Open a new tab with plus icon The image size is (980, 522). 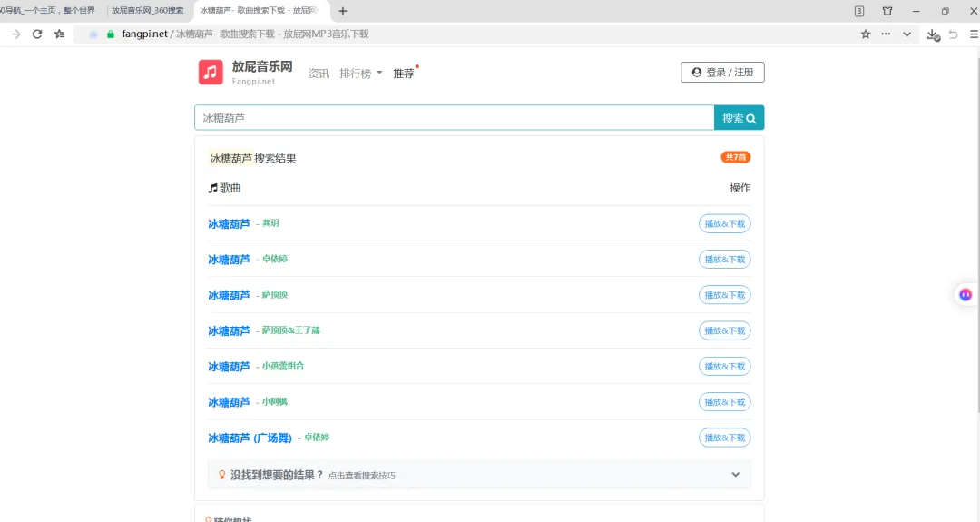[342, 11]
